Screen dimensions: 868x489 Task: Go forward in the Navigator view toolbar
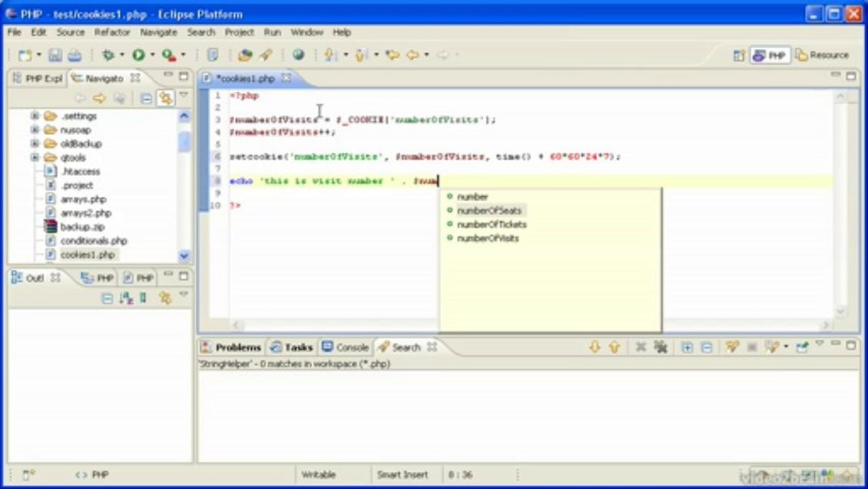tap(99, 98)
